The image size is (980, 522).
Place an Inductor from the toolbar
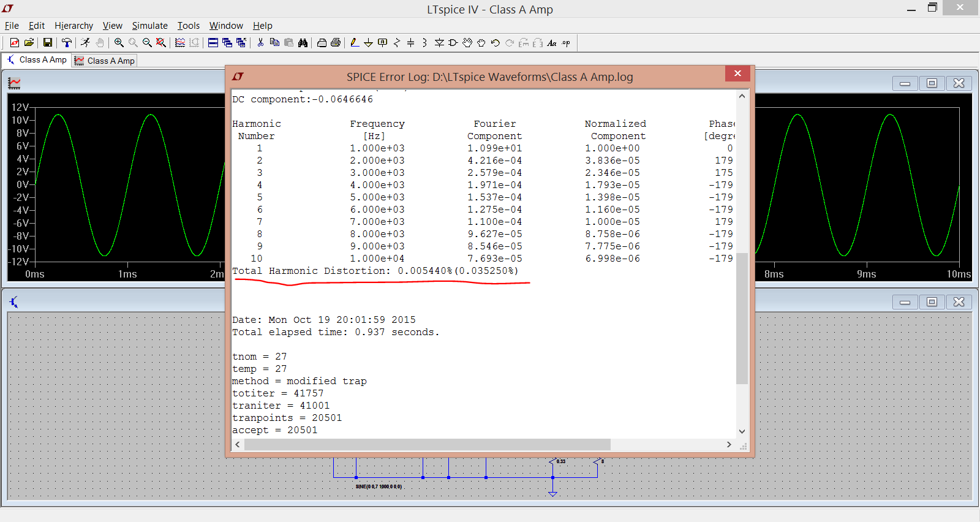coord(424,42)
